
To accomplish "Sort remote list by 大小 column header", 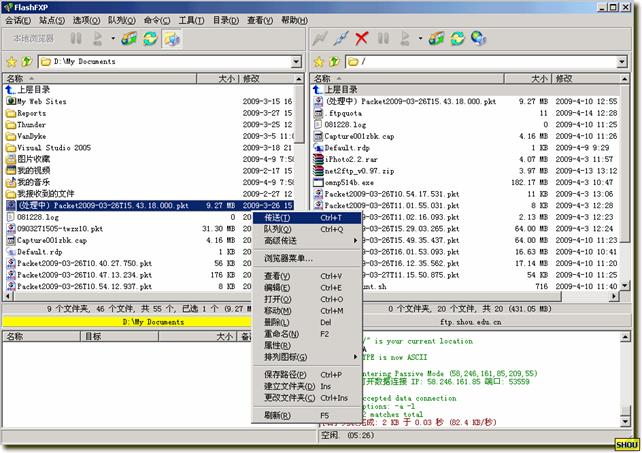I will click(527, 78).
